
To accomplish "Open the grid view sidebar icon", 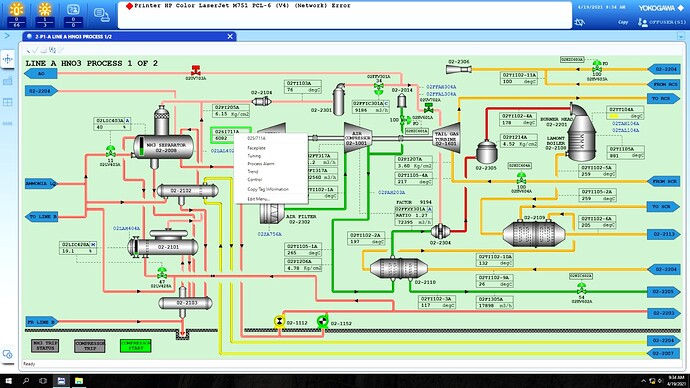I will tap(8, 102).
